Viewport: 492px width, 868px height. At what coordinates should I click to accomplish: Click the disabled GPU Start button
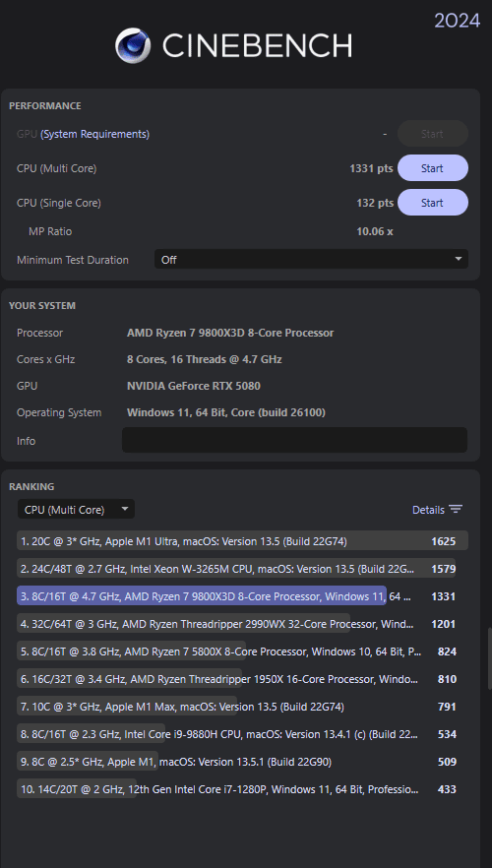(x=432, y=134)
